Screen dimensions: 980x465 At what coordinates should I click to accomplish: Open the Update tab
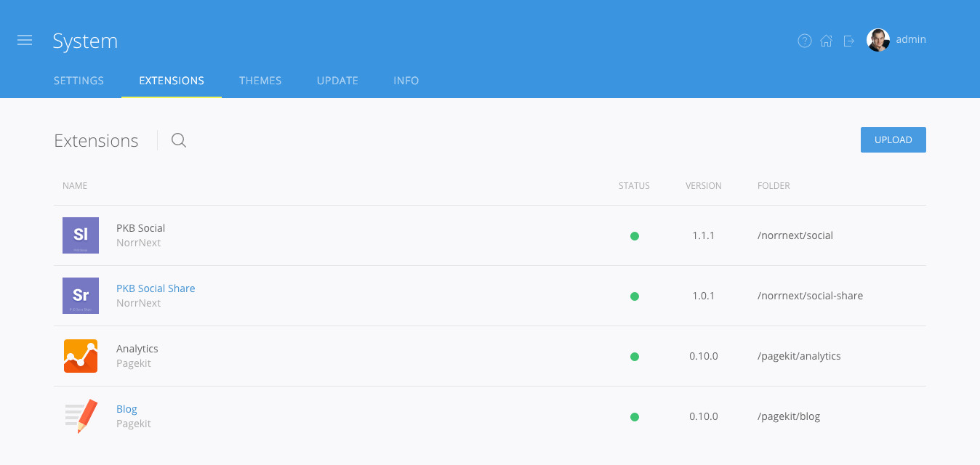[337, 81]
